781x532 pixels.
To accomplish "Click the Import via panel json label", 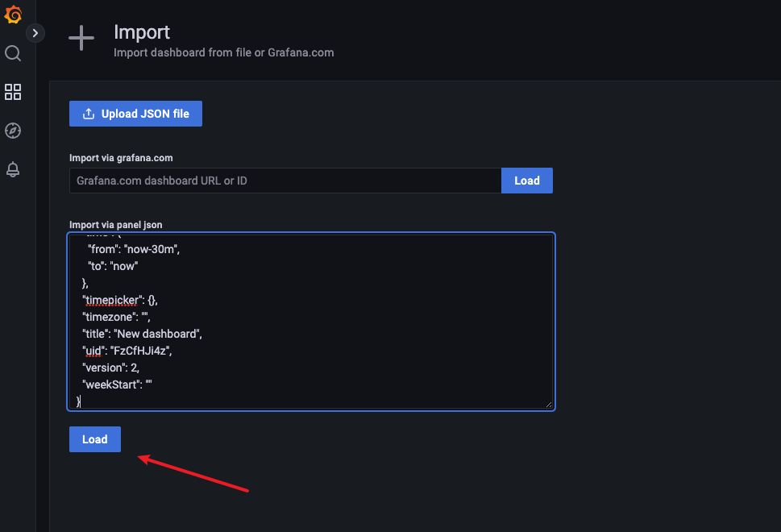I will click(115, 225).
